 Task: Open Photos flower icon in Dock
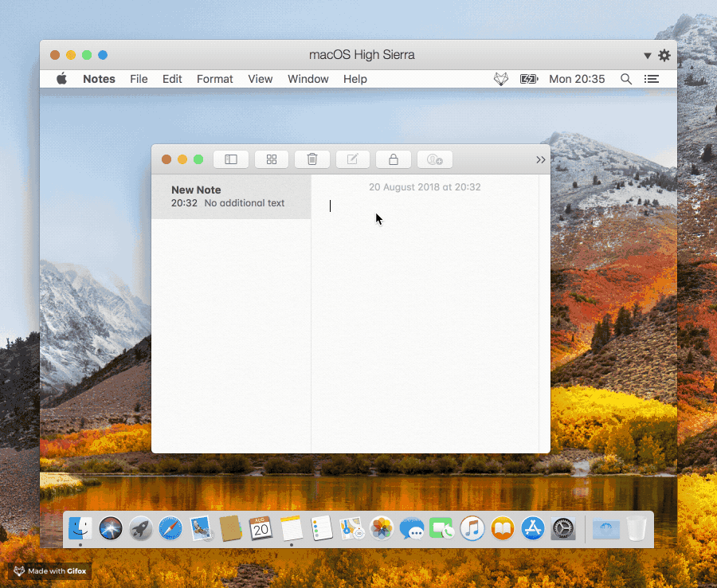(382, 528)
